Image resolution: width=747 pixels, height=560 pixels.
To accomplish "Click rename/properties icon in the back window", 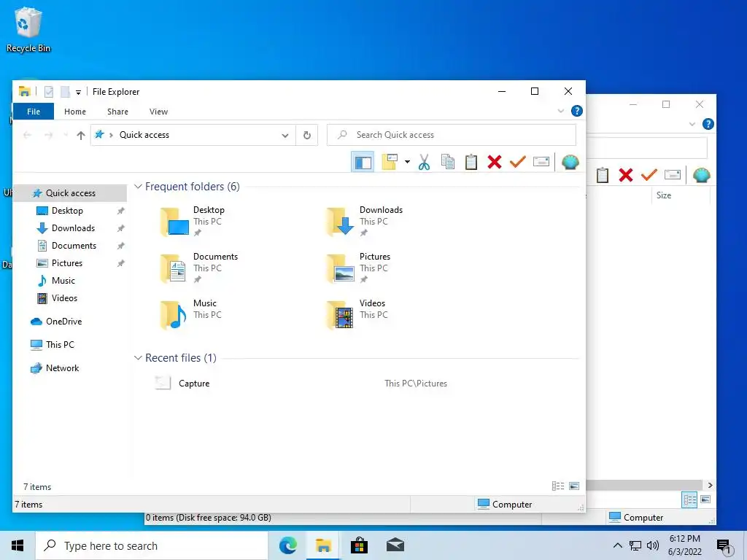I will (672, 175).
